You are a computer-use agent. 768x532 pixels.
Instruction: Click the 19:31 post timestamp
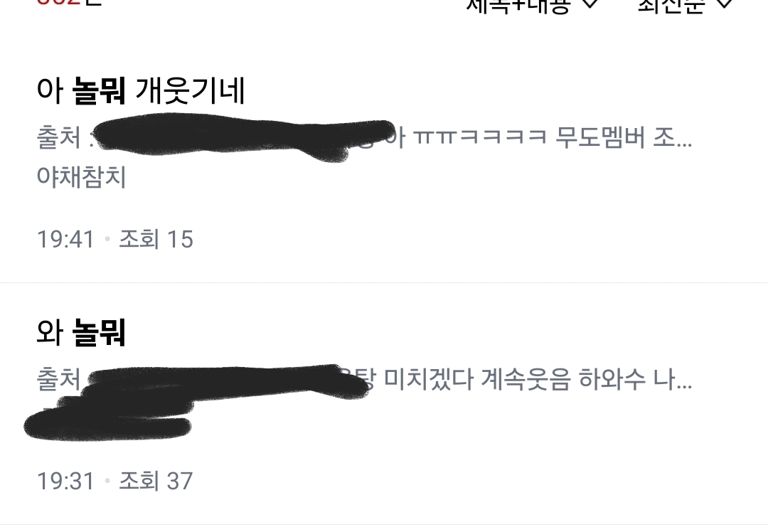65,481
